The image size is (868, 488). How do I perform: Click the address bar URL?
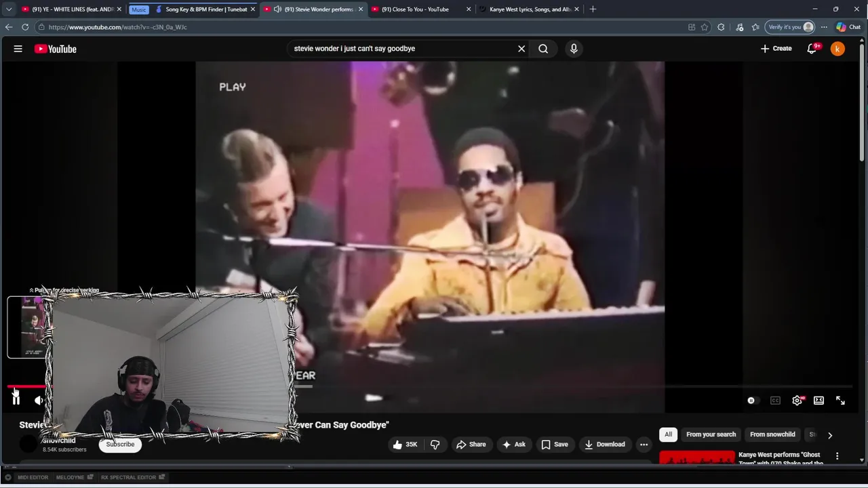coord(117,27)
